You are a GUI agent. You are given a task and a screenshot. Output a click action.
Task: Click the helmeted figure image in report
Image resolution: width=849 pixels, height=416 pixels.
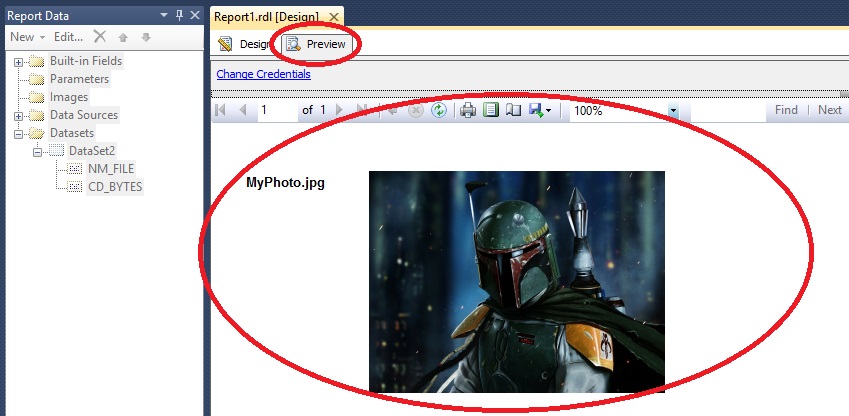coord(517,282)
